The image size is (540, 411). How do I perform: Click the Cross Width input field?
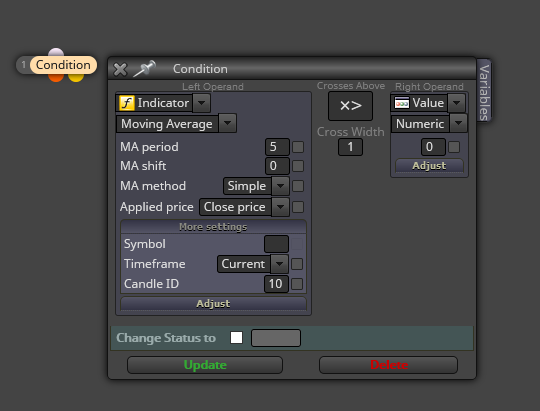(x=350, y=147)
